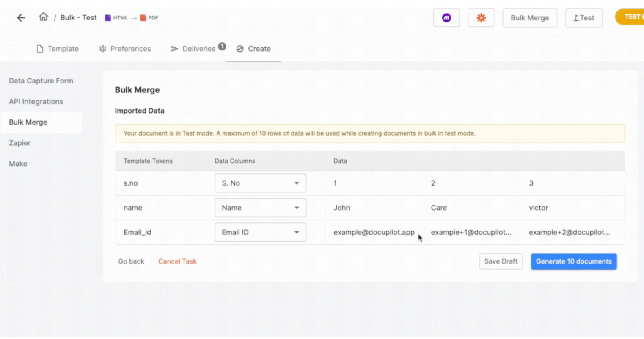644x339 pixels.
Task: Click the Test button in header
Action: point(584,18)
